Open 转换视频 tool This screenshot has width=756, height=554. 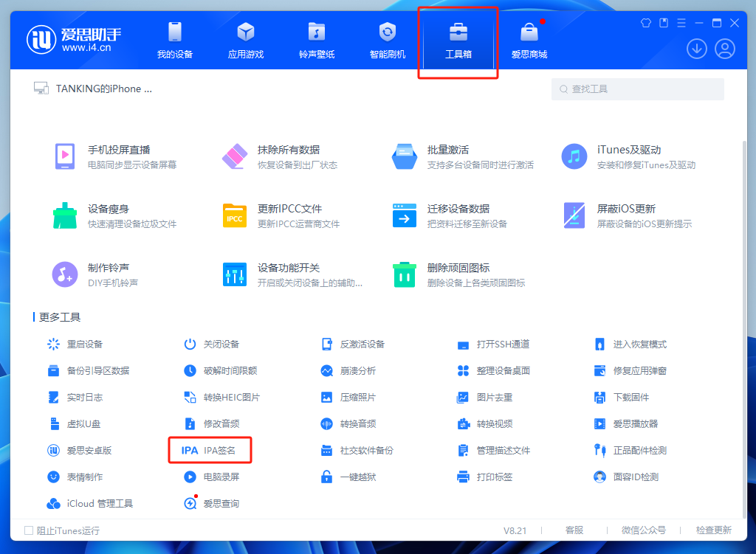[x=484, y=423]
